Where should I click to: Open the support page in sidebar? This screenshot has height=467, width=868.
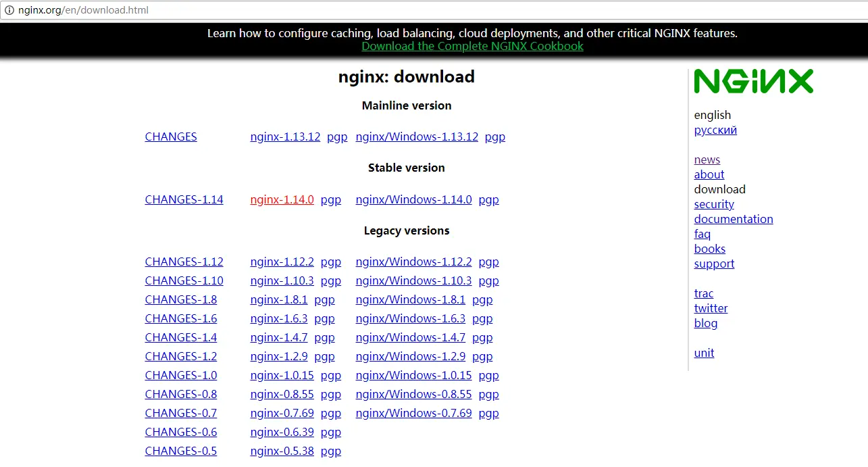(x=713, y=264)
